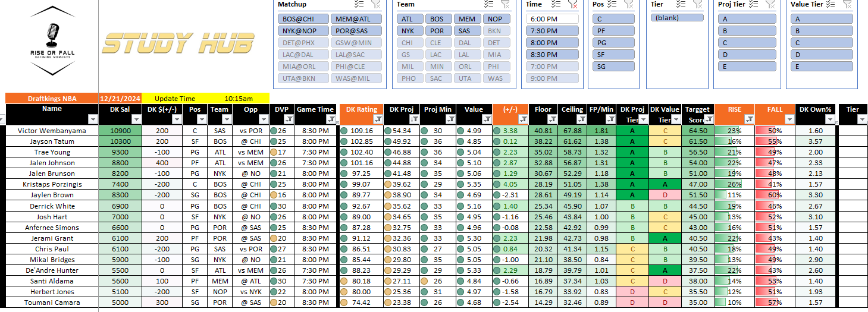The image size is (868, 312).
Task: Open the DK Sal column filter dropdown
Action: [x=136, y=119]
